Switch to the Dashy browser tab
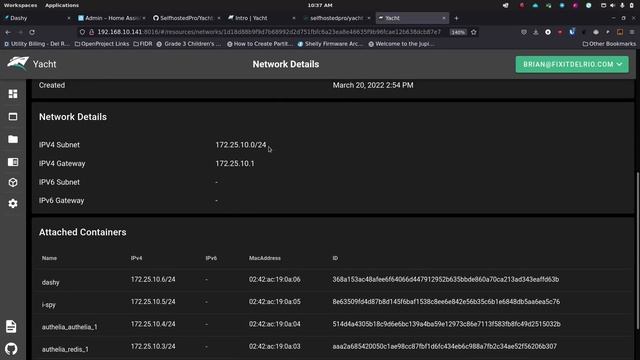The height and width of the screenshot is (360, 640). (36, 18)
